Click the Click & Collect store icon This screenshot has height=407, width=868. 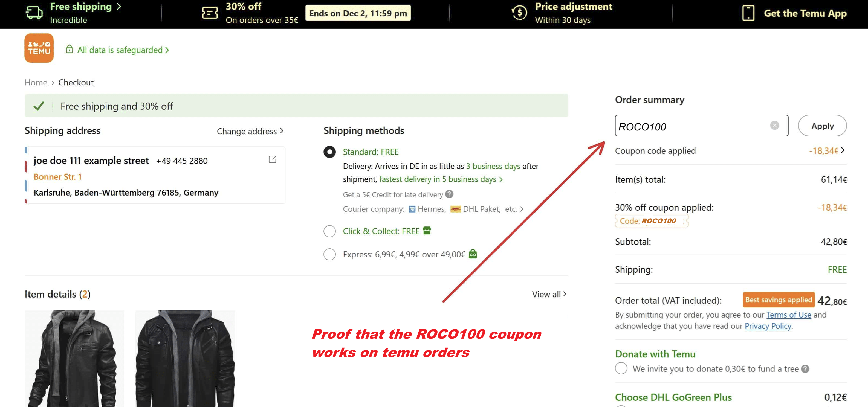coord(427,231)
